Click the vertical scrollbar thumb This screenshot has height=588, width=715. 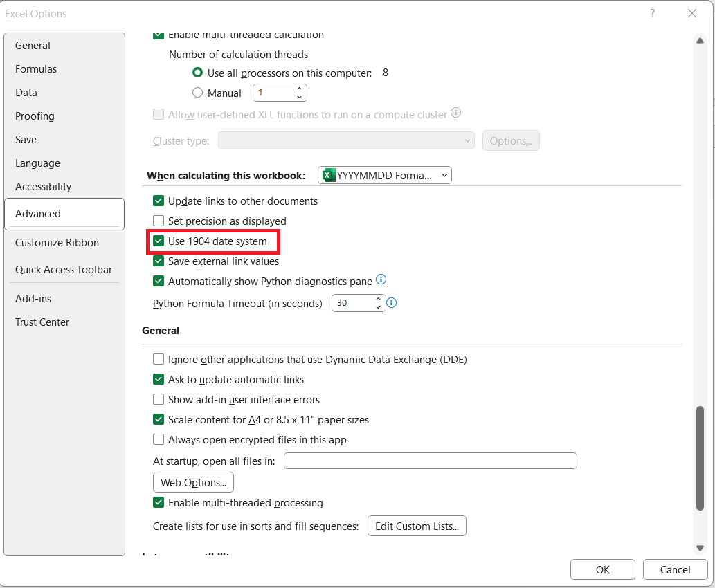[700, 458]
